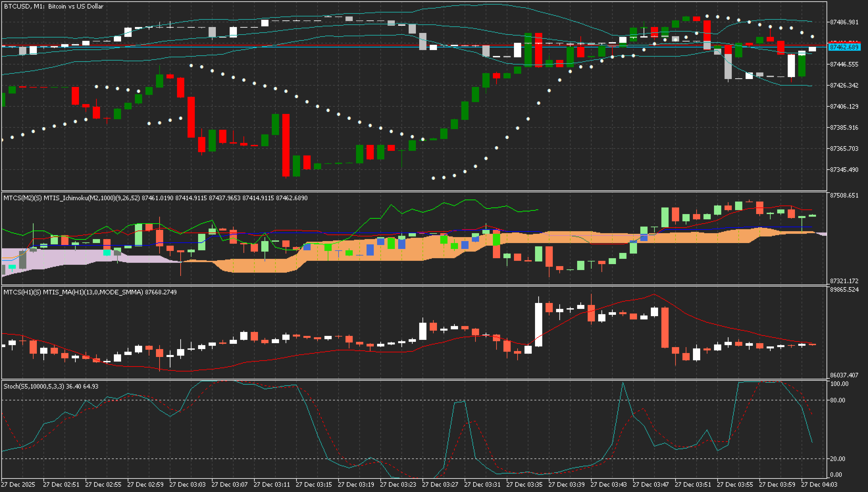Click time axis label 27 Dec 03:39
The image size is (868, 492).
click(567, 485)
